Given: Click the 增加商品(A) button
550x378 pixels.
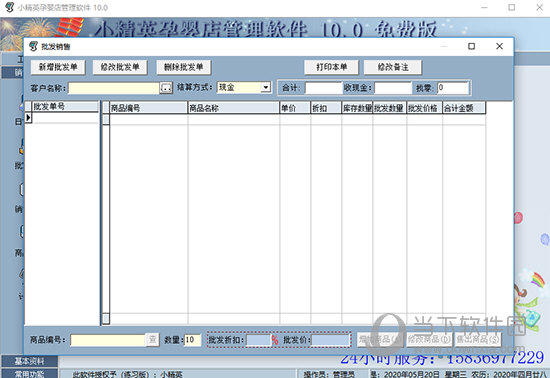Looking at the screenshot, I should pos(380,339).
